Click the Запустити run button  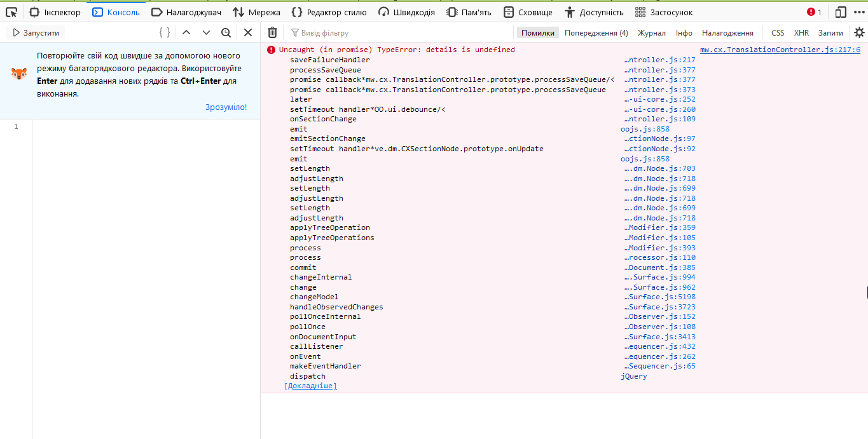36,32
